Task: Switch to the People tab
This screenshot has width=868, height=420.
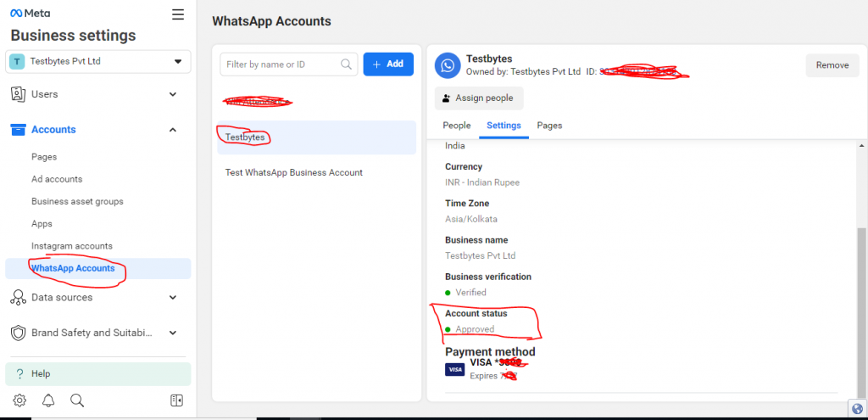Action: point(457,126)
